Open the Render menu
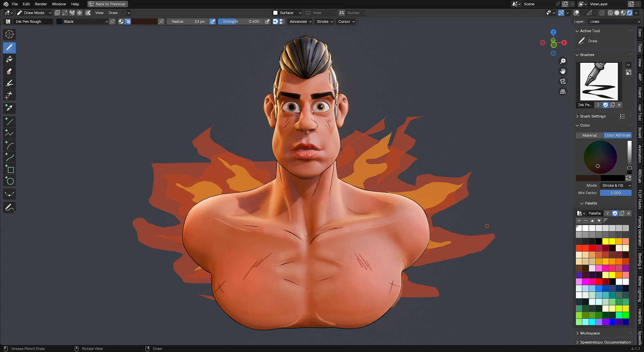This screenshot has height=352, width=644. (41, 4)
